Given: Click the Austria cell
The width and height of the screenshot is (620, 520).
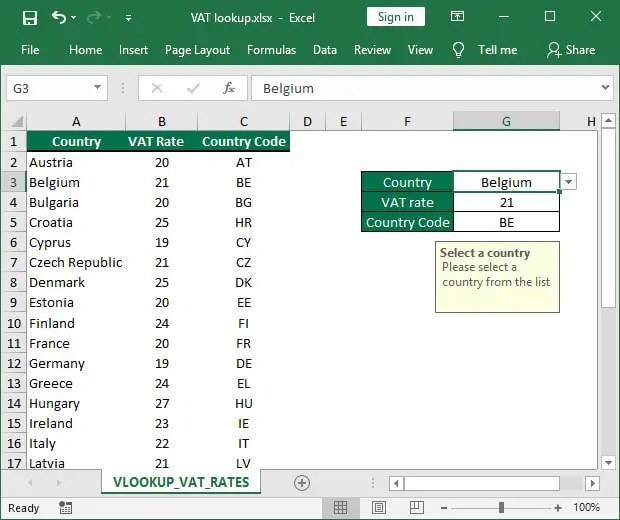Looking at the screenshot, I should coord(76,162).
